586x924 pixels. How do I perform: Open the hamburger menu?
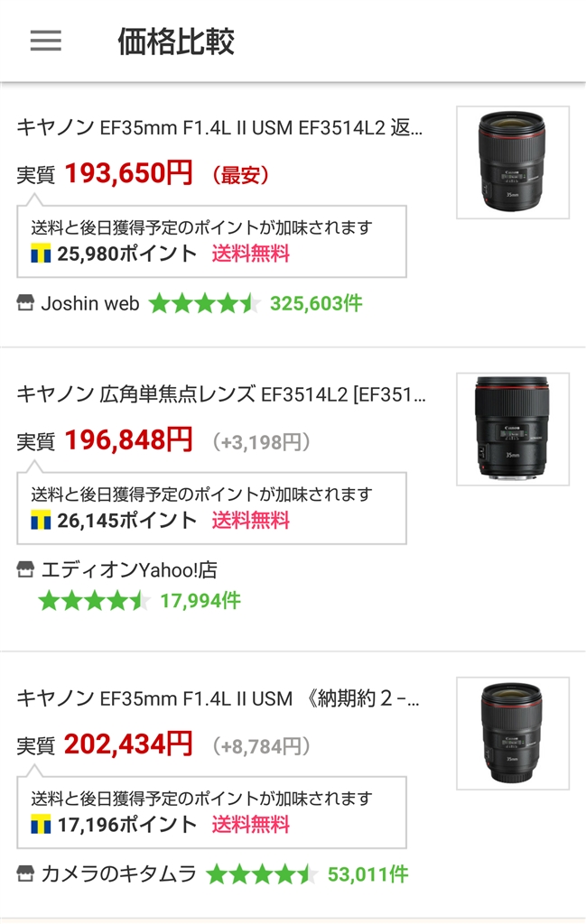(x=46, y=41)
